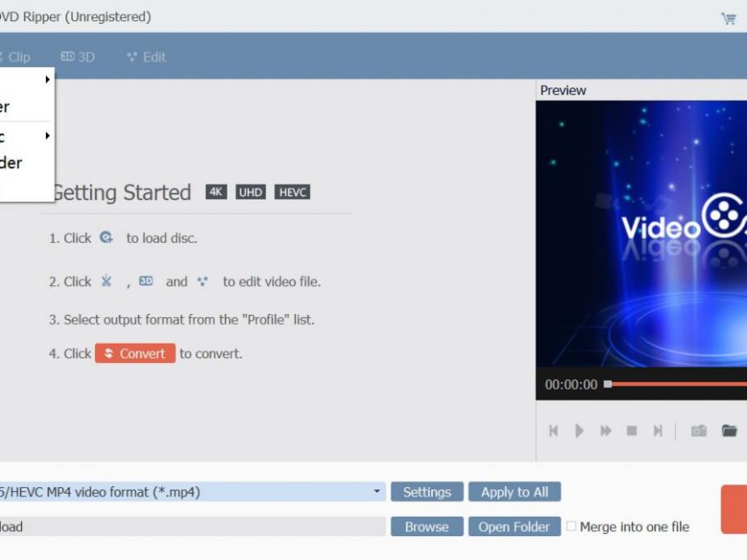Click the 00:00:00 preview time display

[x=570, y=384]
